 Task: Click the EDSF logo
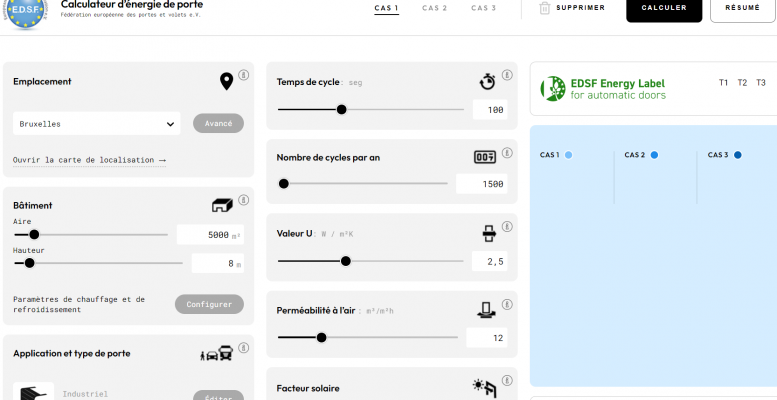tap(26, 13)
